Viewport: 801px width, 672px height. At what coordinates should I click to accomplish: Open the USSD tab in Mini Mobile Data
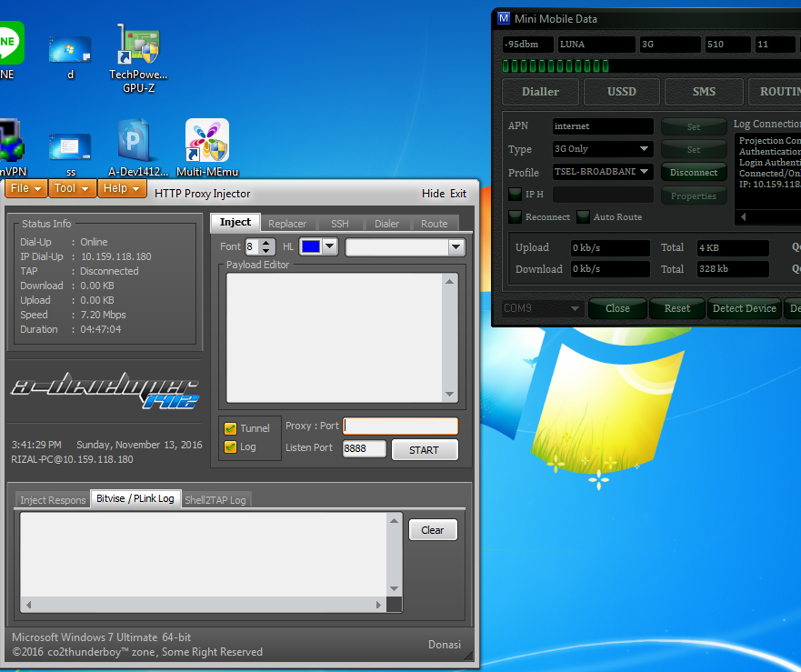(x=622, y=92)
